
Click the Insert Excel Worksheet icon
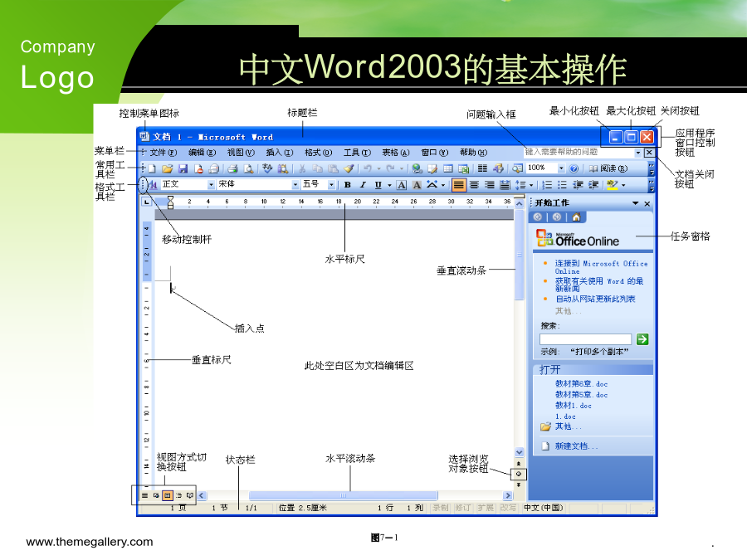tap(463, 168)
